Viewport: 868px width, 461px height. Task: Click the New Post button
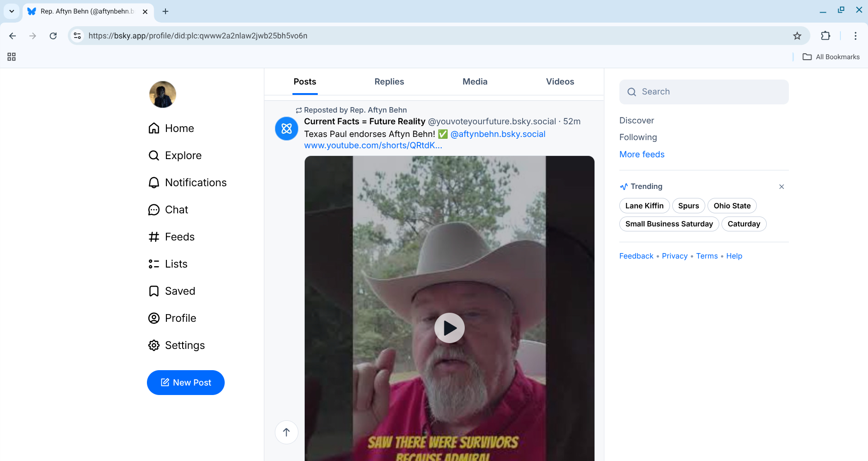186,382
